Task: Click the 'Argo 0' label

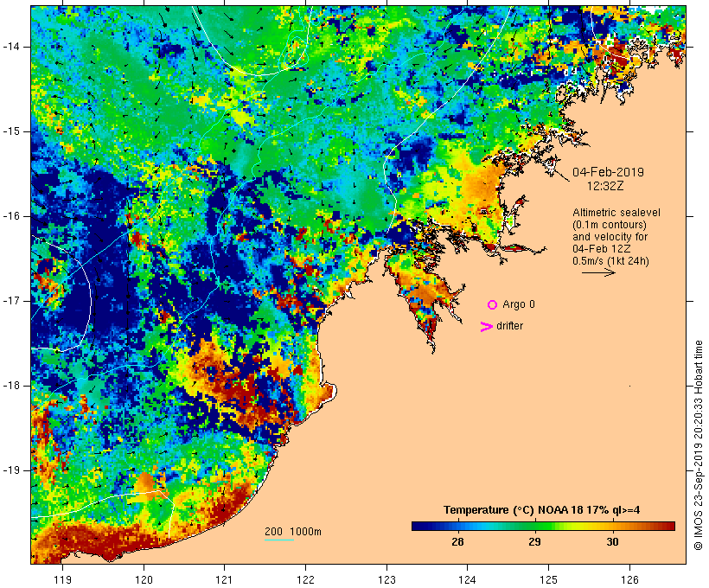Action: pos(519,304)
